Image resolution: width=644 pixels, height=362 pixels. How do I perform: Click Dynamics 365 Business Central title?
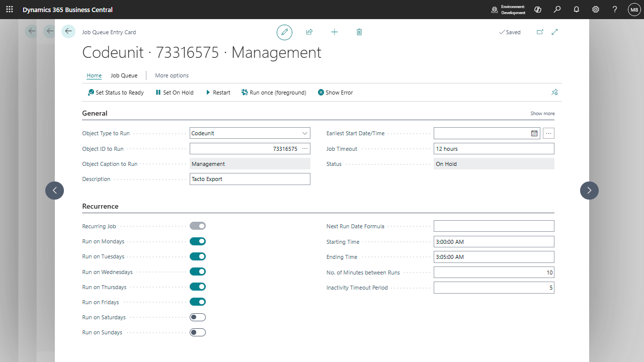click(67, 10)
